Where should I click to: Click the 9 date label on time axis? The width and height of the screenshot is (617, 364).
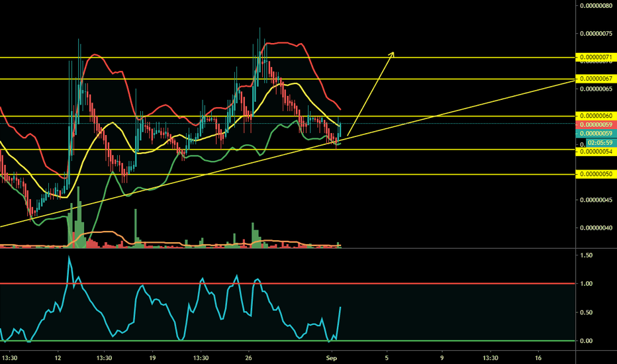pyautogui.click(x=442, y=357)
